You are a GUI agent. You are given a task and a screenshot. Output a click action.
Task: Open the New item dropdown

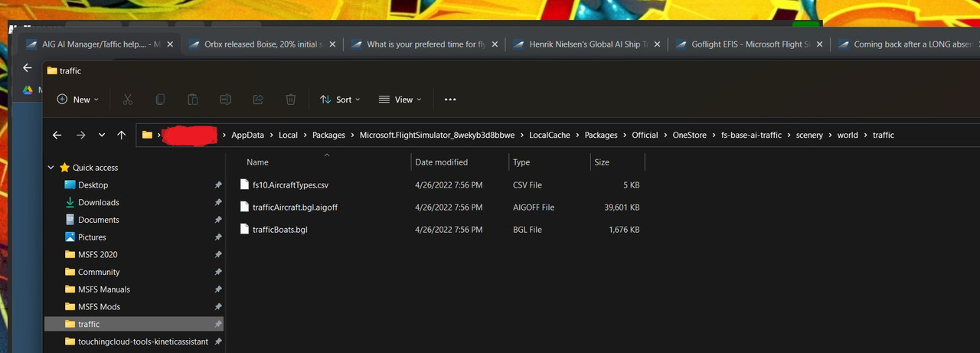[77, 100]
